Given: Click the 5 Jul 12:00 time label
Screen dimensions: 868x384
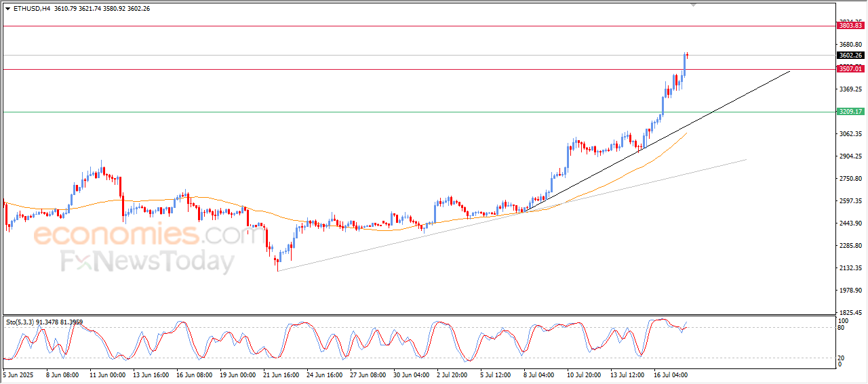Looking at the screenshot, I should click(x=496, y=374).
